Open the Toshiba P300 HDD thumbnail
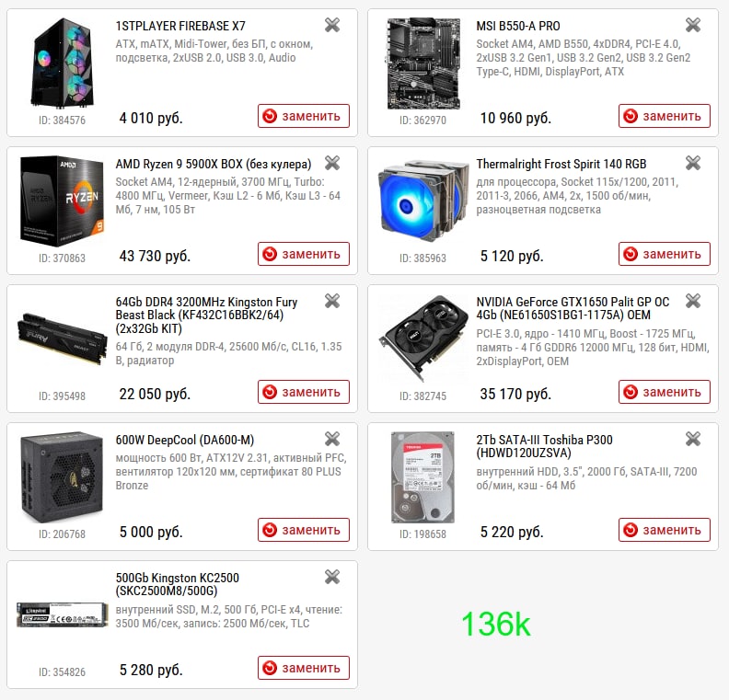The height and width of the screenshot is (700, 729). point(422,477)
